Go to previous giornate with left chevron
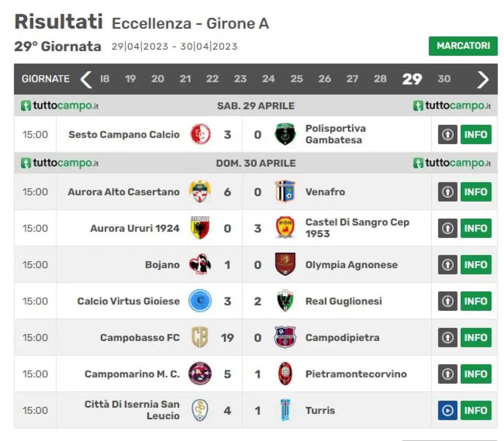This screenshot has width=504, height=441. (x=86, y=79)
